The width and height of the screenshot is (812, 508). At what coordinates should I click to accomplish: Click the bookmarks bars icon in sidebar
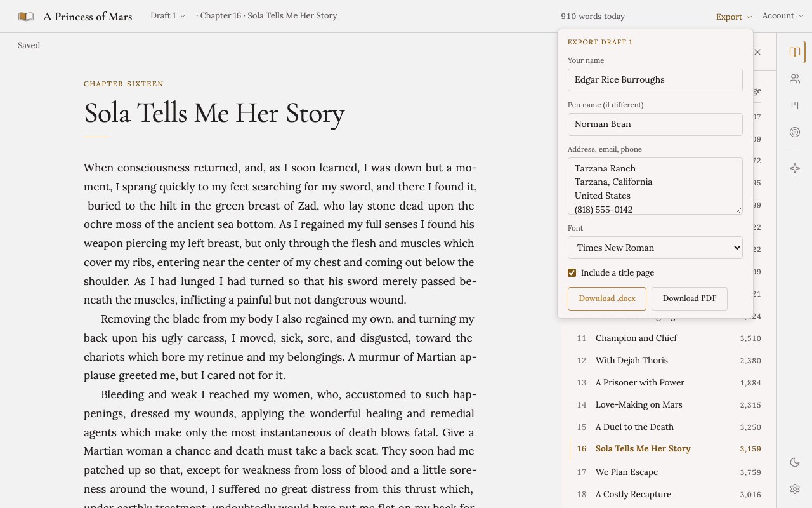[794, 105]
